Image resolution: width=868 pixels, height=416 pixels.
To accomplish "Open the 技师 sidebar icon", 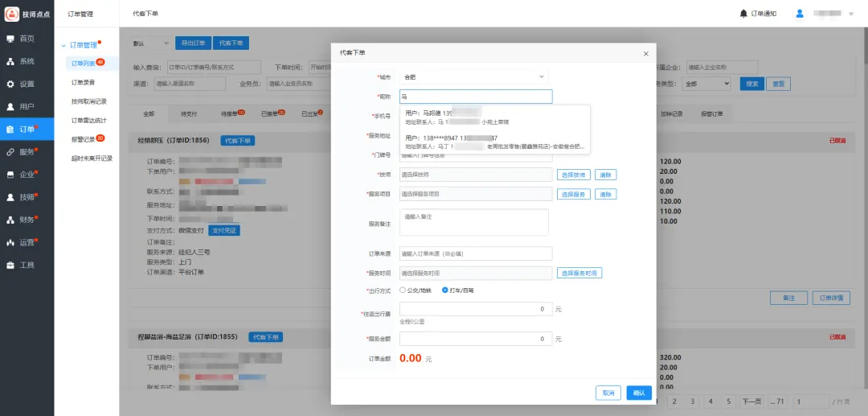I will click(x=10, y=196).
